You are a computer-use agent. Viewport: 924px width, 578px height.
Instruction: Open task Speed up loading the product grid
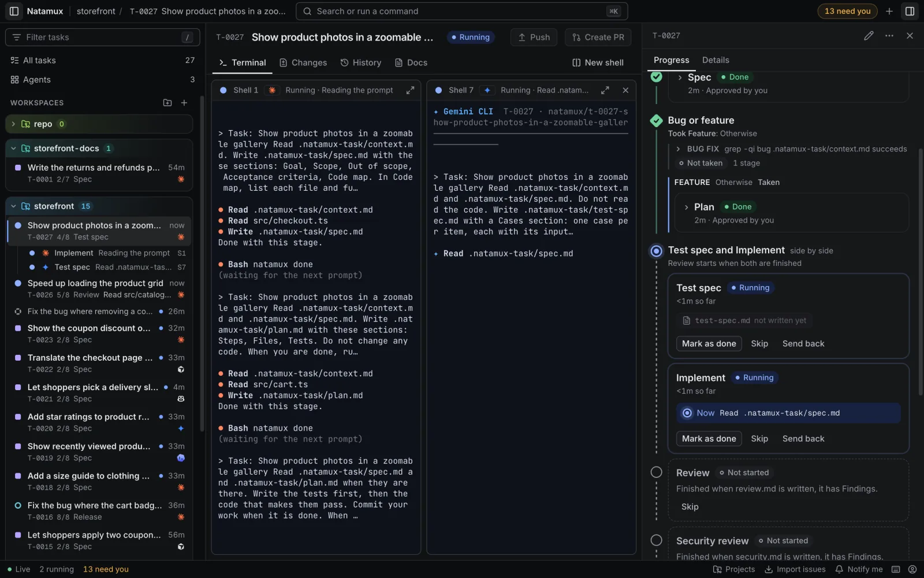point(99,289)
